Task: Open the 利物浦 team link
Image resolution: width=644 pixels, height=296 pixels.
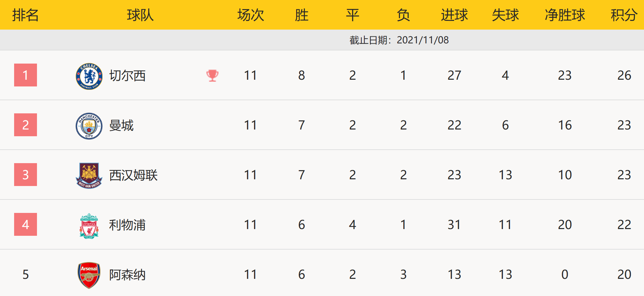Action: (127, 225)
